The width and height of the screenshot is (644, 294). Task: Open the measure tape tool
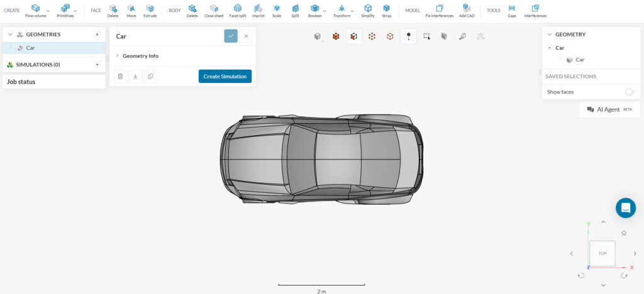[x=462, y=36]
